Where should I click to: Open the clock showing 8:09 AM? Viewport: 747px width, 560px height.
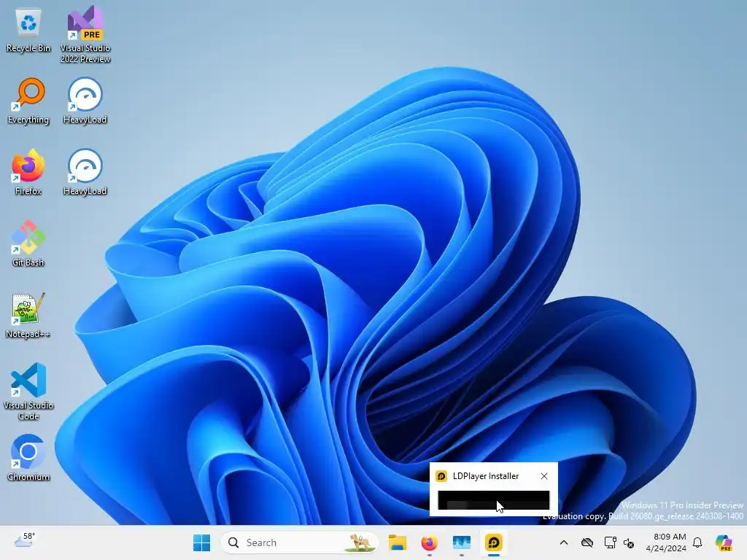(666, 542)
